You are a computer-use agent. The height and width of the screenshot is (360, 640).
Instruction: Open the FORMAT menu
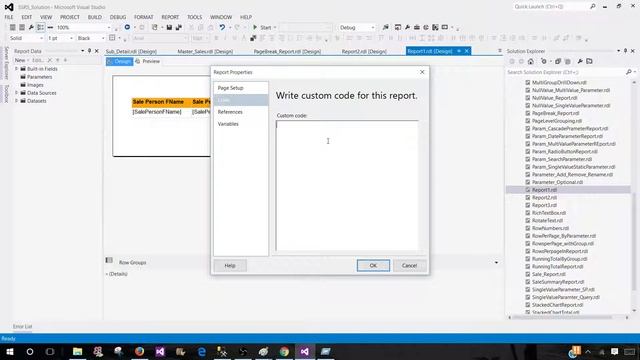144,17
